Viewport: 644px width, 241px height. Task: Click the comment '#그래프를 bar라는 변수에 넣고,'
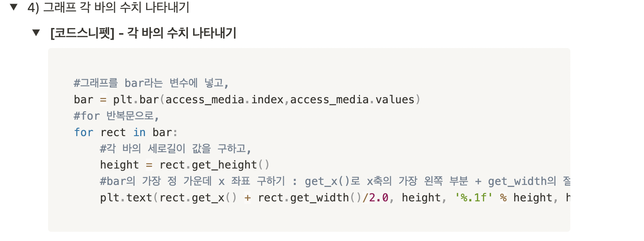[151, 83]
